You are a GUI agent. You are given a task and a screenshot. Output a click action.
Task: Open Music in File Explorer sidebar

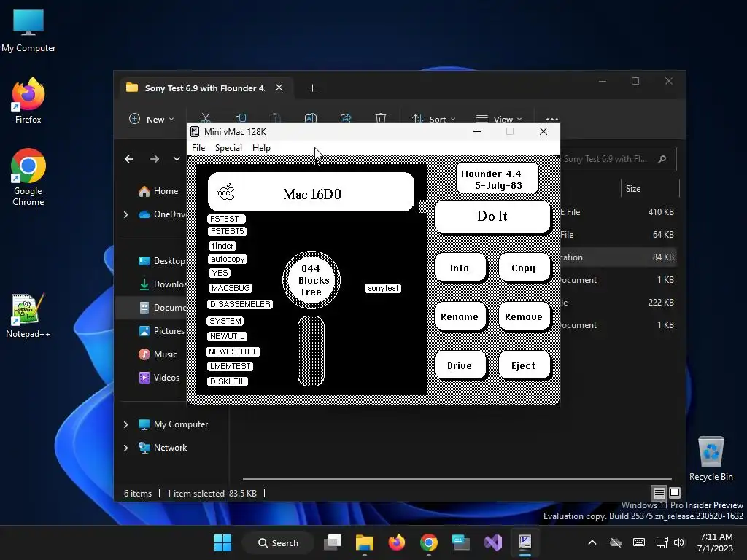tap(158, 354)
